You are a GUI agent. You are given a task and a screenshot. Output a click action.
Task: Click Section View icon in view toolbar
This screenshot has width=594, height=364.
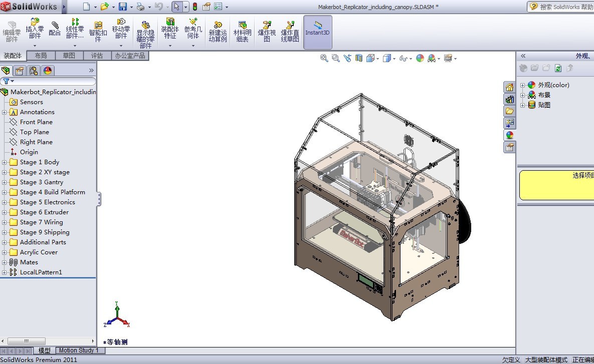(359, 58)
